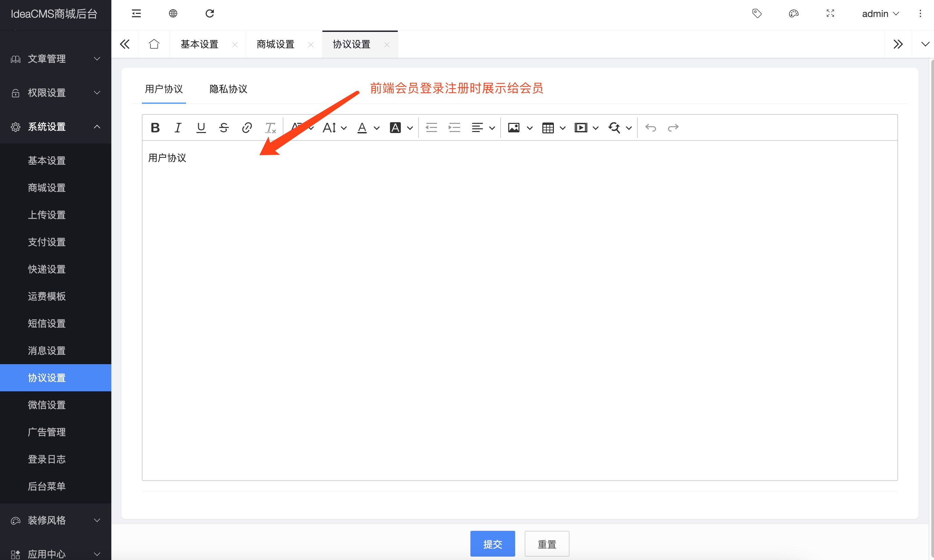Click the 提交 button
934x560 pixels.
[492, 544]
